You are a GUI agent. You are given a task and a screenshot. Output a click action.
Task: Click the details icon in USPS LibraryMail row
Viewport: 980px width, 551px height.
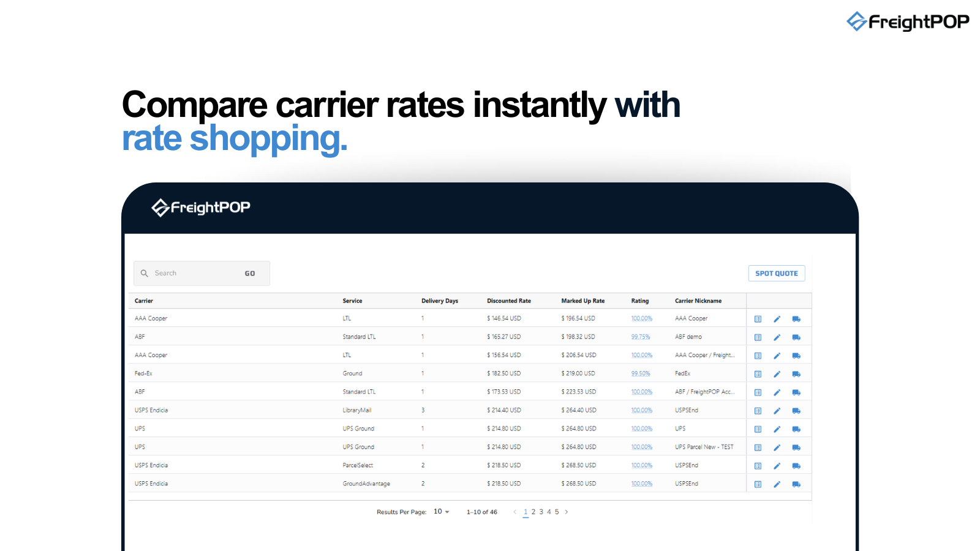pyautogui.click(x=758, y=411)
